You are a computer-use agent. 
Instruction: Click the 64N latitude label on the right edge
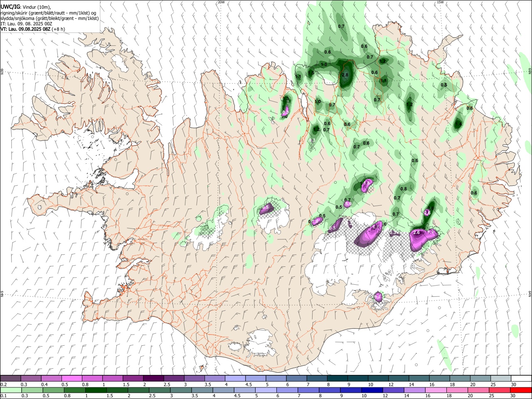coord(530,293)
